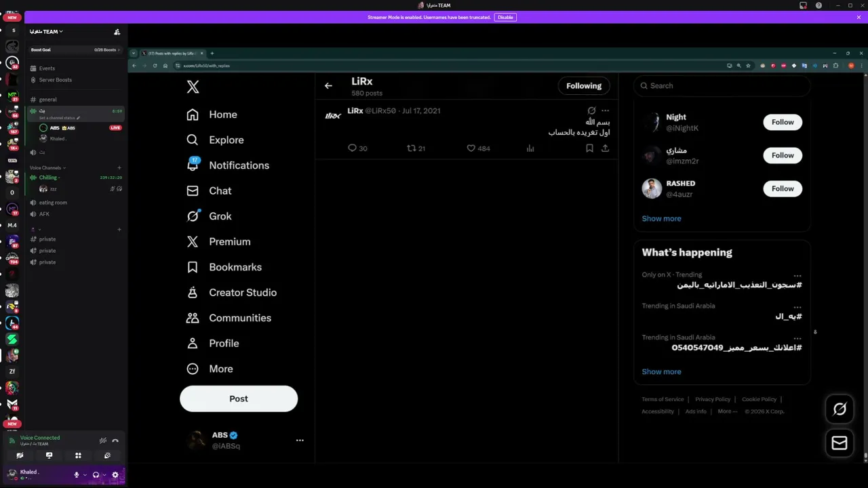This screenshot has width=868, height=488.
Task: Open the Boost Goal chevron
Action: coord(119,49)
